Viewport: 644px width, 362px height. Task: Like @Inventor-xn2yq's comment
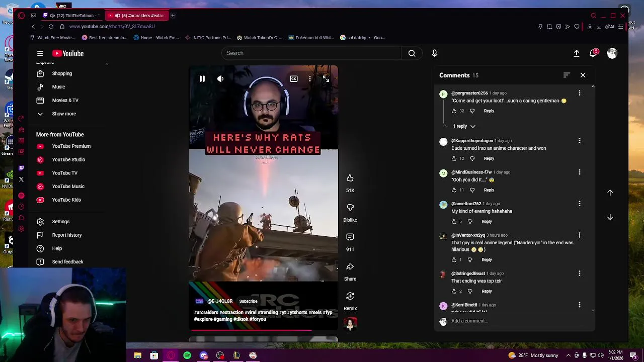454,260
